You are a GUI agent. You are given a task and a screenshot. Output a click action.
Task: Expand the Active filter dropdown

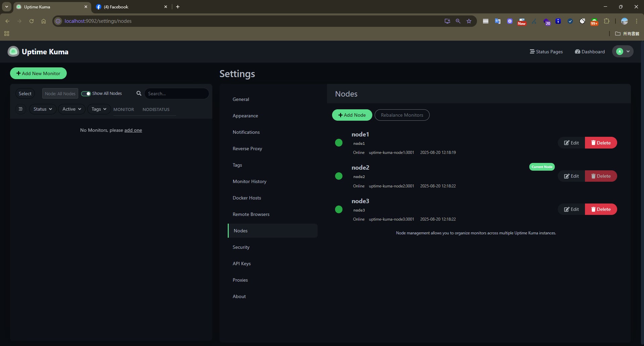click(x=72, y=109)
